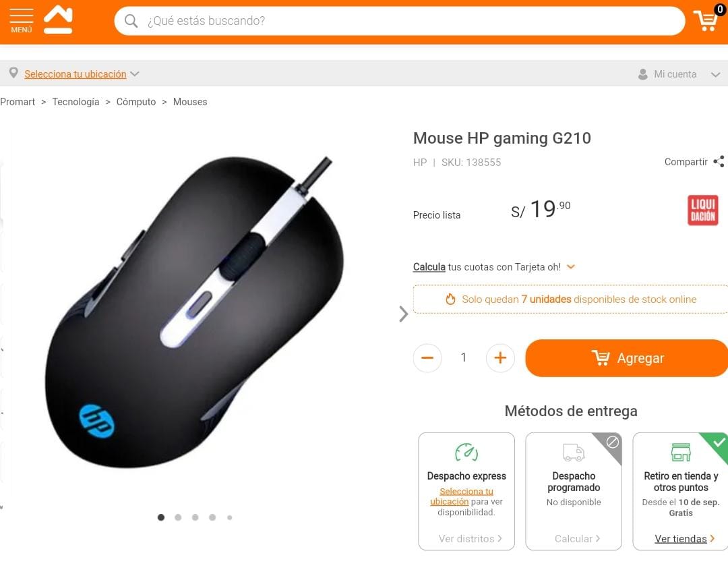Go to Tecnología breadcrumb
Screen dimensions: 728x574
point(75,102)
